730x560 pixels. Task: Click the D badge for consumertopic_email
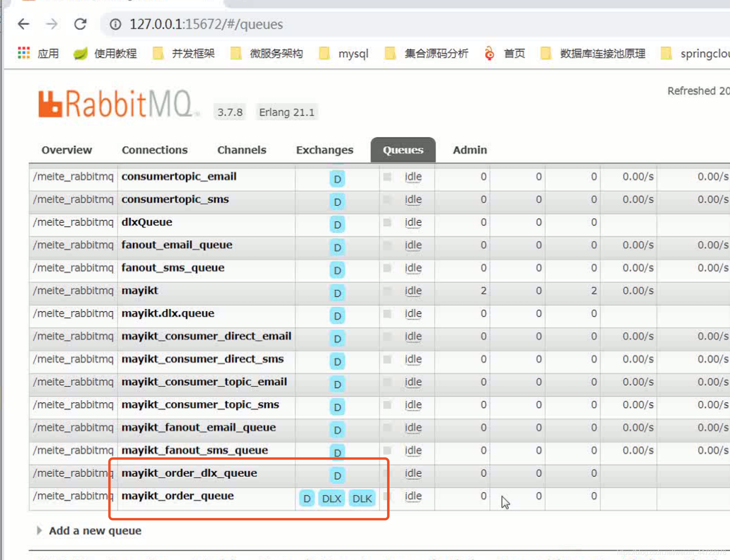coord(337,179)
